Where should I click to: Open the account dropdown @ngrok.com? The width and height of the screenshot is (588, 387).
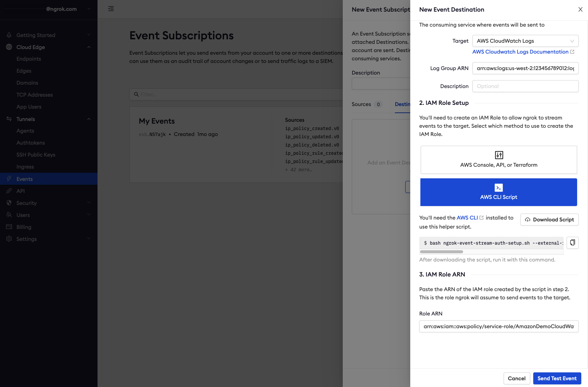49,9
